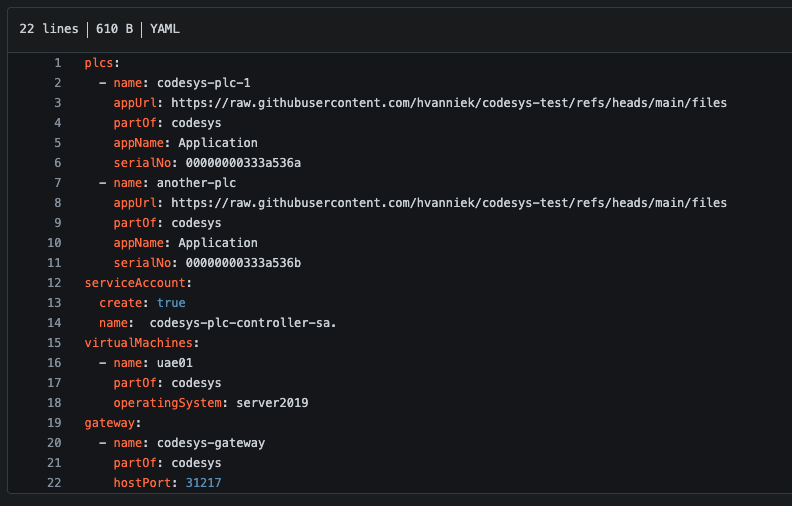Click the 'create' key
The image size is (792, 506).
[x=121, y=303]
